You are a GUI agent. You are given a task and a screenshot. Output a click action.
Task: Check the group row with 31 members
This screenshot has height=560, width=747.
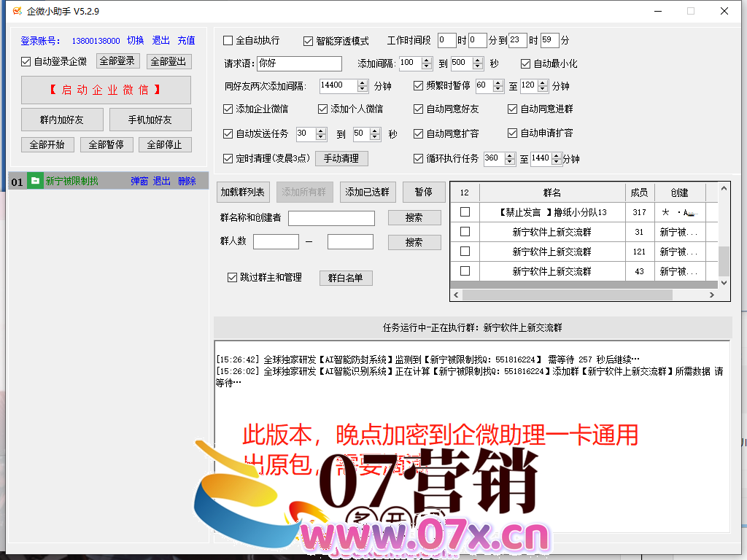coord(465,231)
